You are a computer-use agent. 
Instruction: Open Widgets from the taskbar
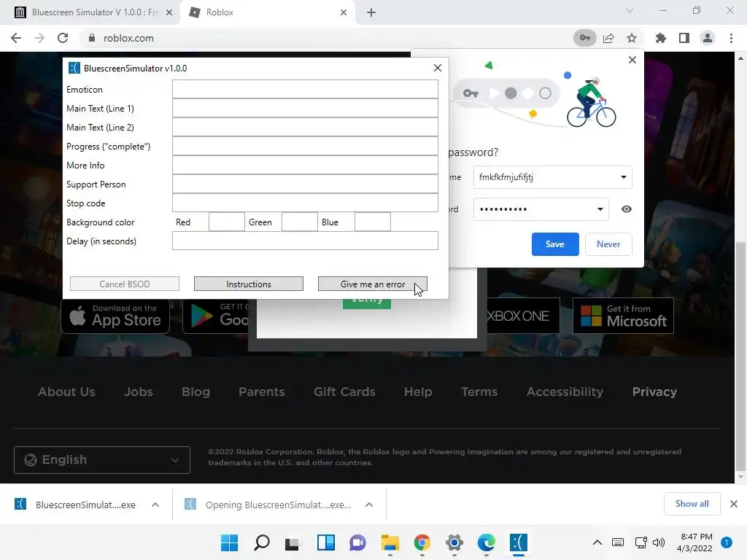tap(326, 542)
